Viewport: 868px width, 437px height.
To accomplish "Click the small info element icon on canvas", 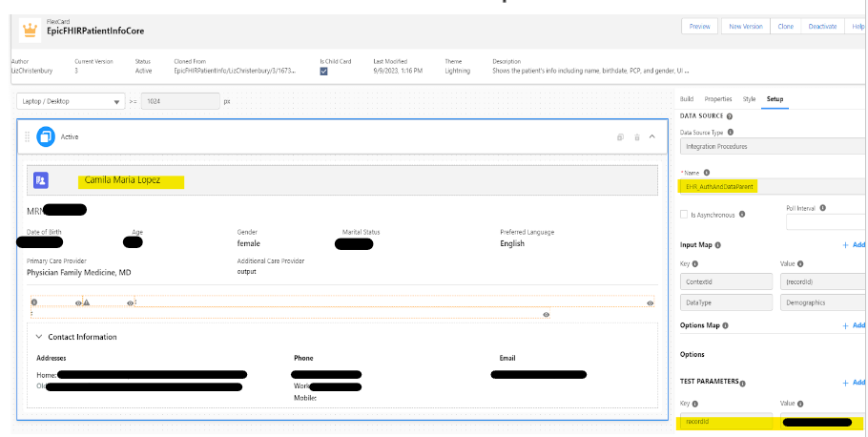I will coord(34,302).
